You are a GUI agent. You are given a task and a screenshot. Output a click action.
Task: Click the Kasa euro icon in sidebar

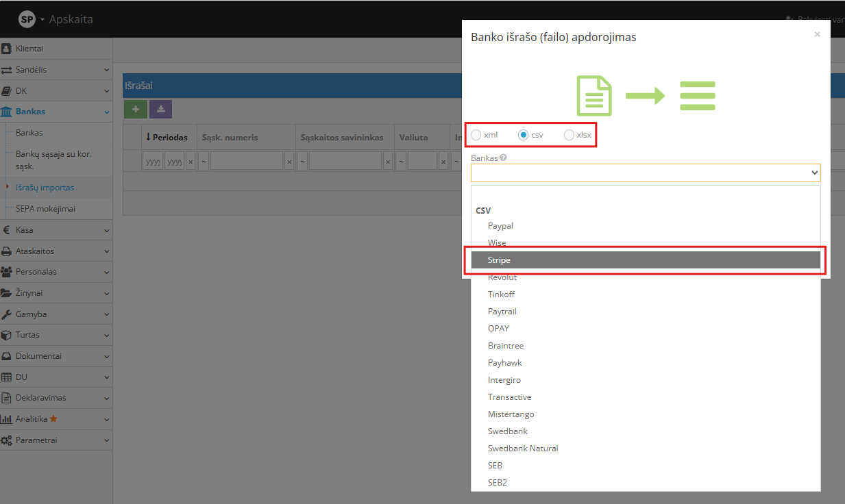pyautogui.click(x=7, y=229)
